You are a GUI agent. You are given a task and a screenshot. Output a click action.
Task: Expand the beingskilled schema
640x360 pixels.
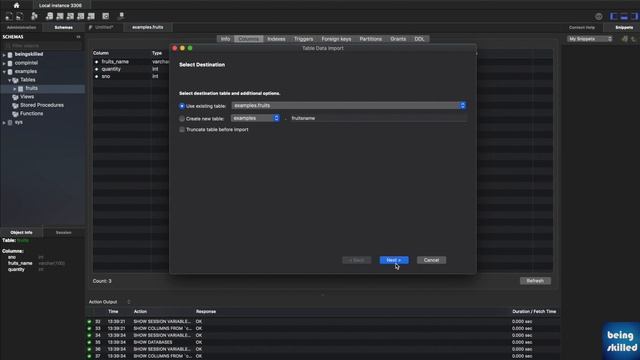[4, 54]
